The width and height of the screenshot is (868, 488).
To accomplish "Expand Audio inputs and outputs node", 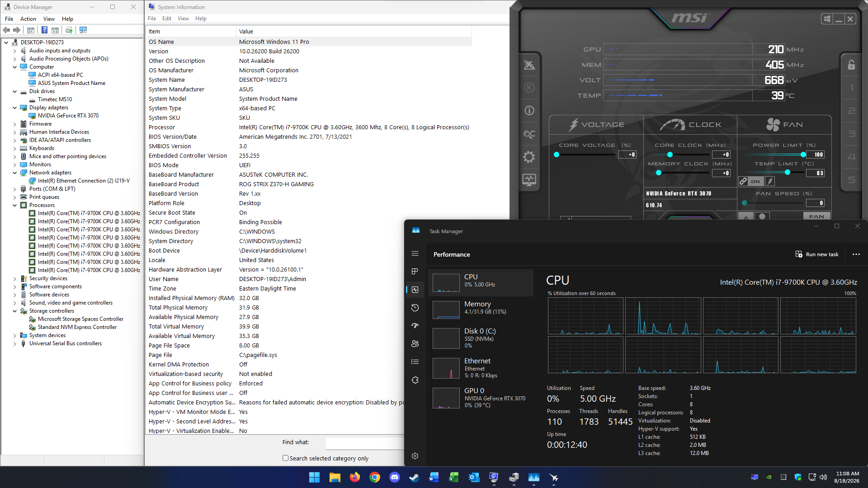I will 14,51.
